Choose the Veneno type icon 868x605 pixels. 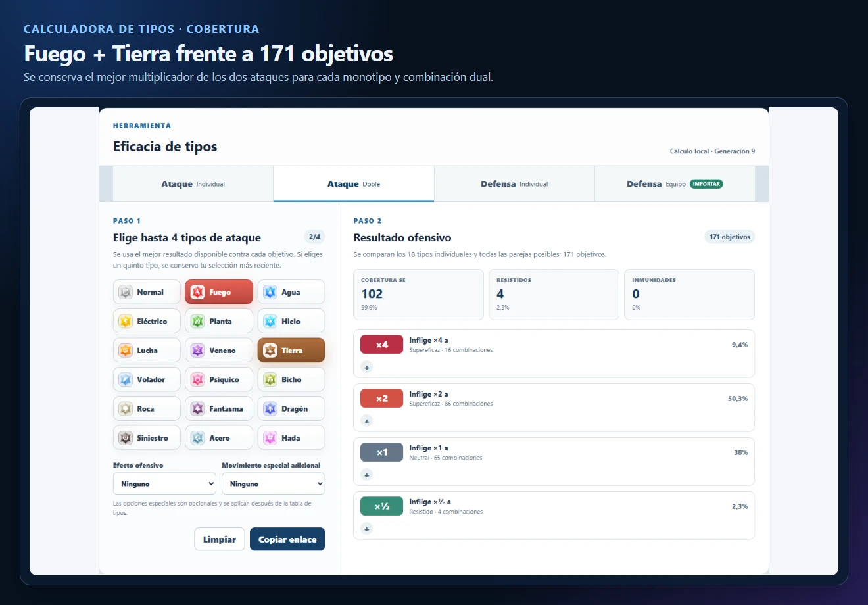pyautogui.click(x=198, y=351)
